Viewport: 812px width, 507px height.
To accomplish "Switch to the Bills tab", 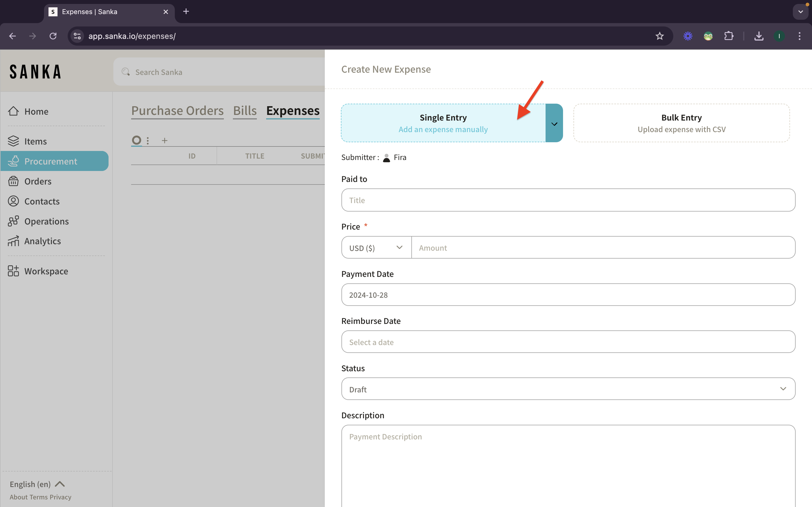I will pos(245,111).
